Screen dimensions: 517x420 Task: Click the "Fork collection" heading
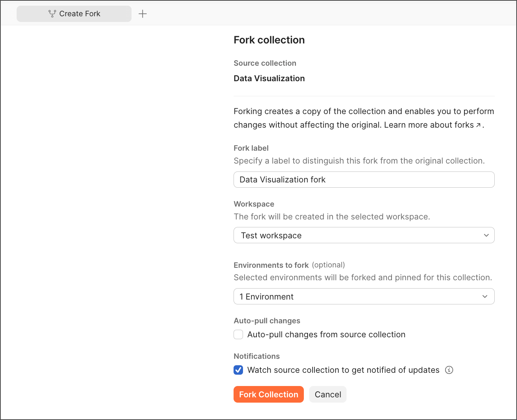coord(269,40)
